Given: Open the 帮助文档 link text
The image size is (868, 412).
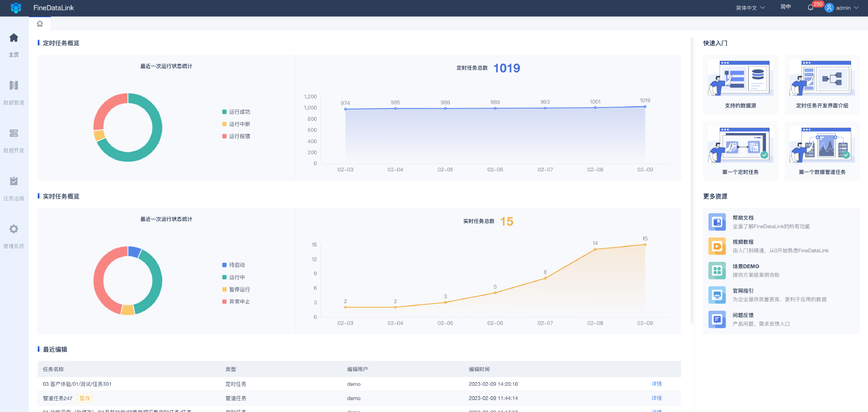Looking at the screenshot, I should (x=743, y=218).
